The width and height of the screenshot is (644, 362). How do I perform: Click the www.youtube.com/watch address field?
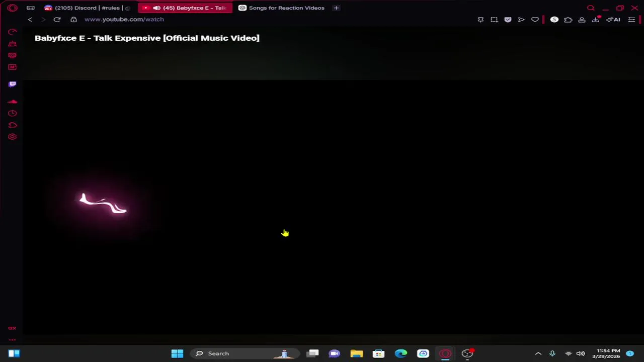[124, 20]
